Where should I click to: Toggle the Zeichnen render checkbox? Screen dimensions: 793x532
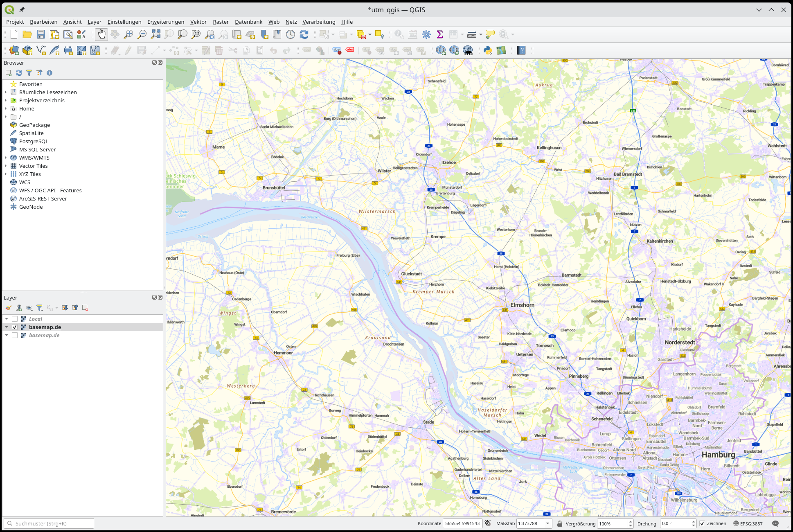coord(702,523)
